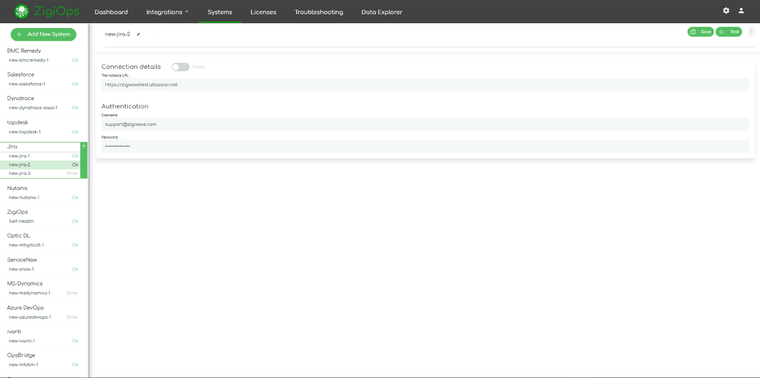This screenshot has height=378, width=760.
Task: Switch to the Licenses tab
Action: coord(263,12)
